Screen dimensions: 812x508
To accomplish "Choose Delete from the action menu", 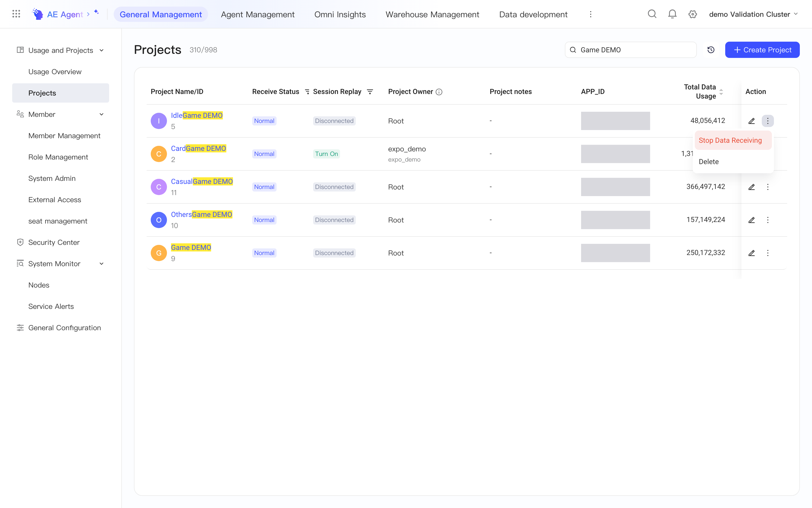I will pos(733,162).
